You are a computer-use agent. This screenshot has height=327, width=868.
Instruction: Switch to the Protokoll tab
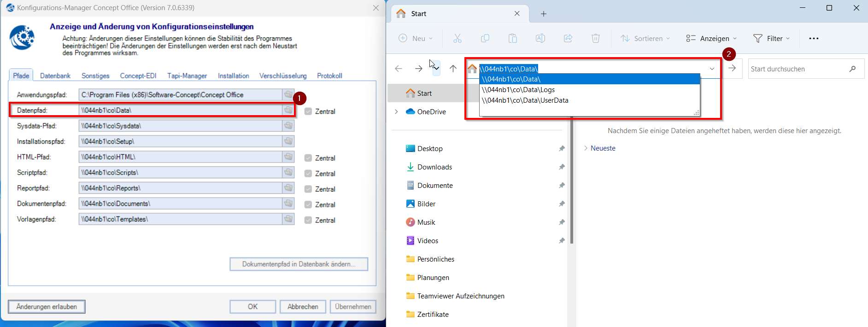[x=329, y=76]
